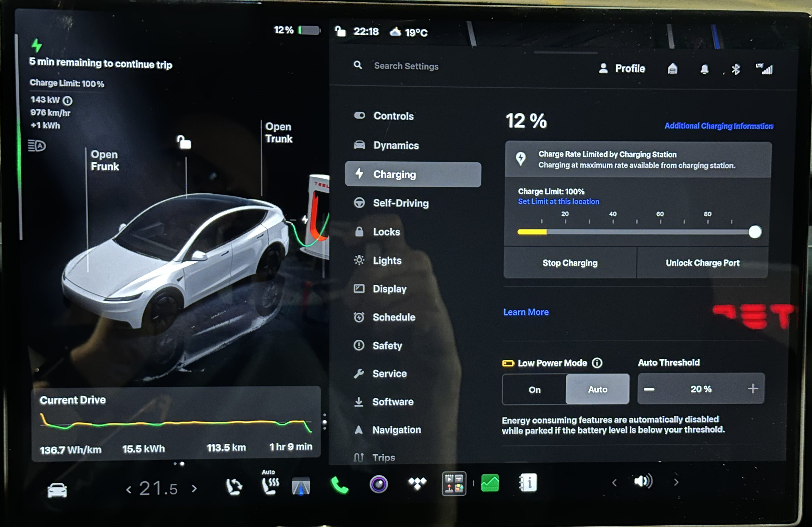Set Low Power Mode to Auto

[597, 389]
